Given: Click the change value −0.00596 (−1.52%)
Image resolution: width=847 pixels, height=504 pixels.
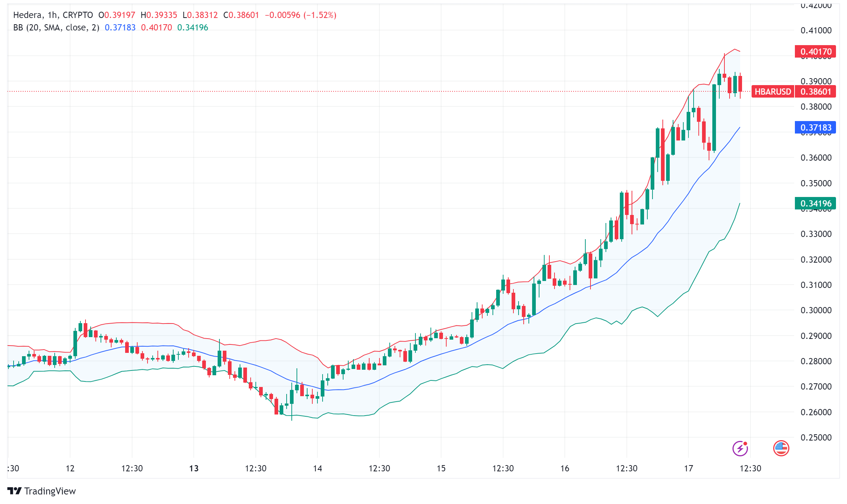Looking at the screenshot, I should pyautogui.click(x=301, y=15).
